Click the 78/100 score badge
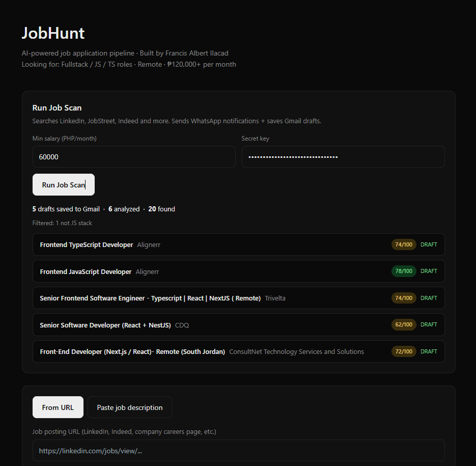 pos(404,271)
